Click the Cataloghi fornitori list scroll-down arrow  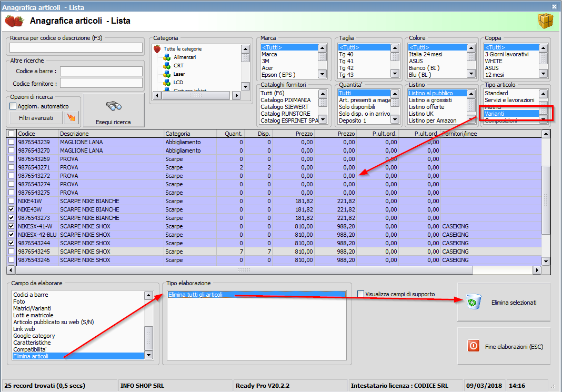coord(322,119)
